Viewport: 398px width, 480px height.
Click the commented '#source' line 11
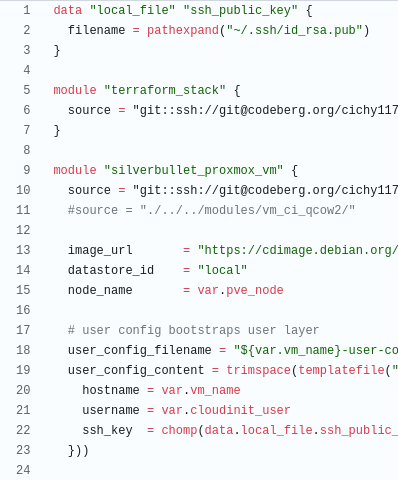[x=212, y=210]
